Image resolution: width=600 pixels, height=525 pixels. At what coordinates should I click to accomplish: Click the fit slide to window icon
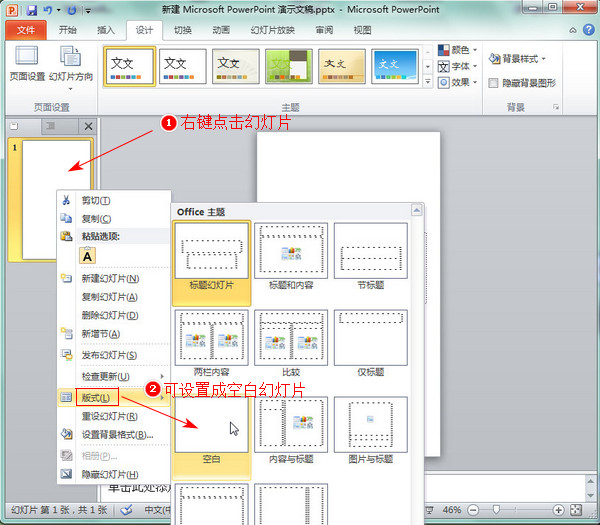click(576, 510)
